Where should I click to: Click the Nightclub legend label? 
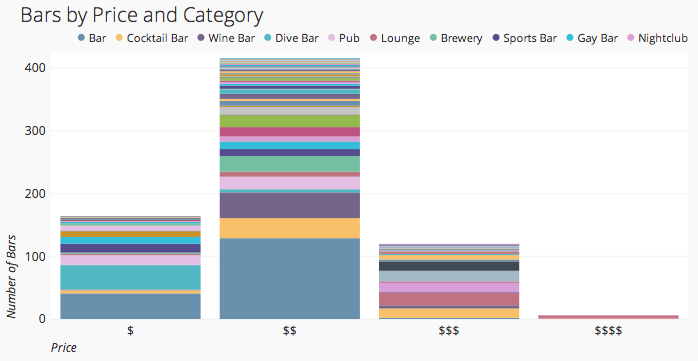tap(663, 38)
